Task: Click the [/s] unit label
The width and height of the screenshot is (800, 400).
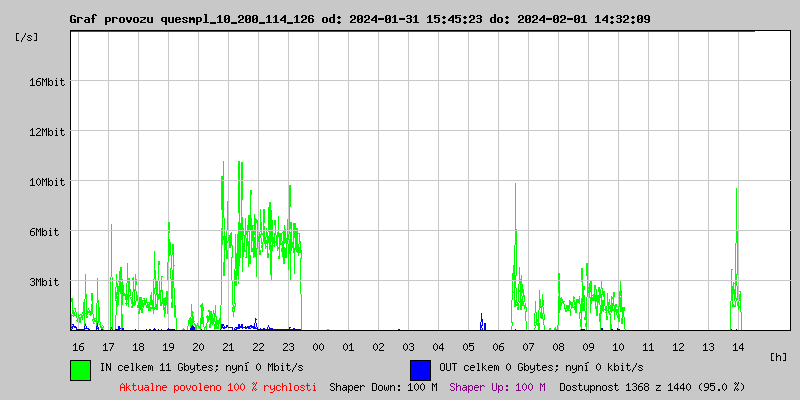Action: point(27,37)
